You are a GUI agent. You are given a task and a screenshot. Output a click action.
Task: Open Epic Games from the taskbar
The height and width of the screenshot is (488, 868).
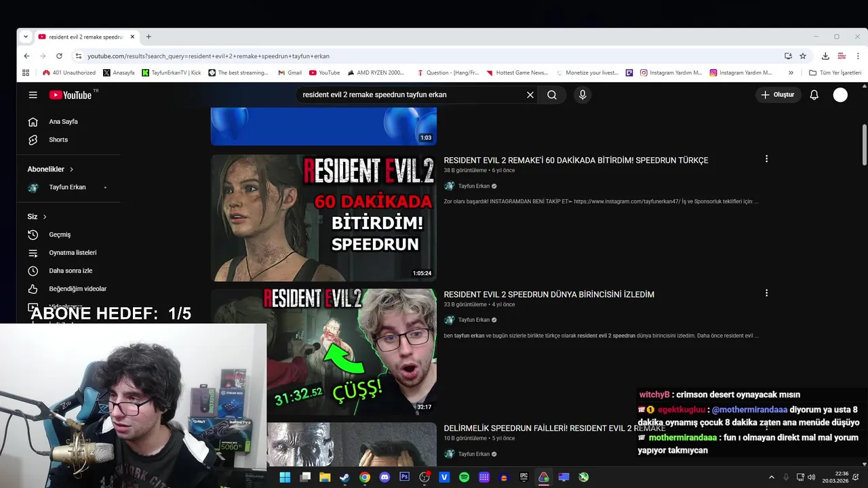pyautogui.click(x=524, y=477)
